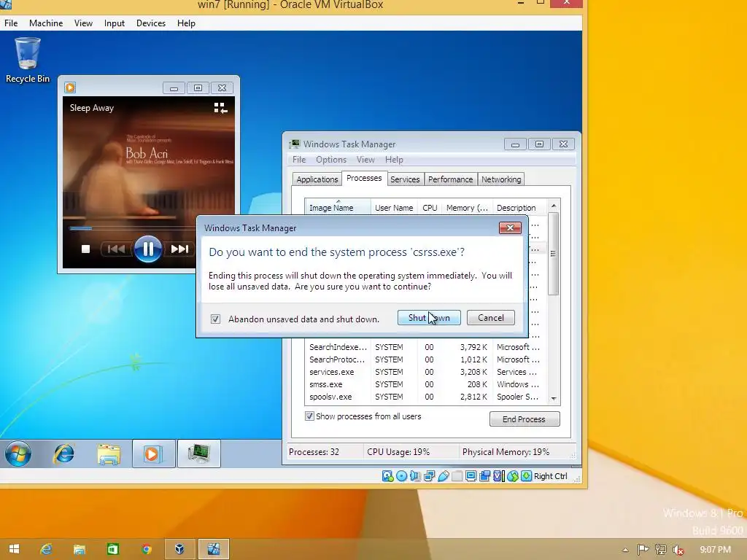Viewport: 747px width, 560px height.
Task: Sort processes by Image Name column
Action: tap(338, 208)
